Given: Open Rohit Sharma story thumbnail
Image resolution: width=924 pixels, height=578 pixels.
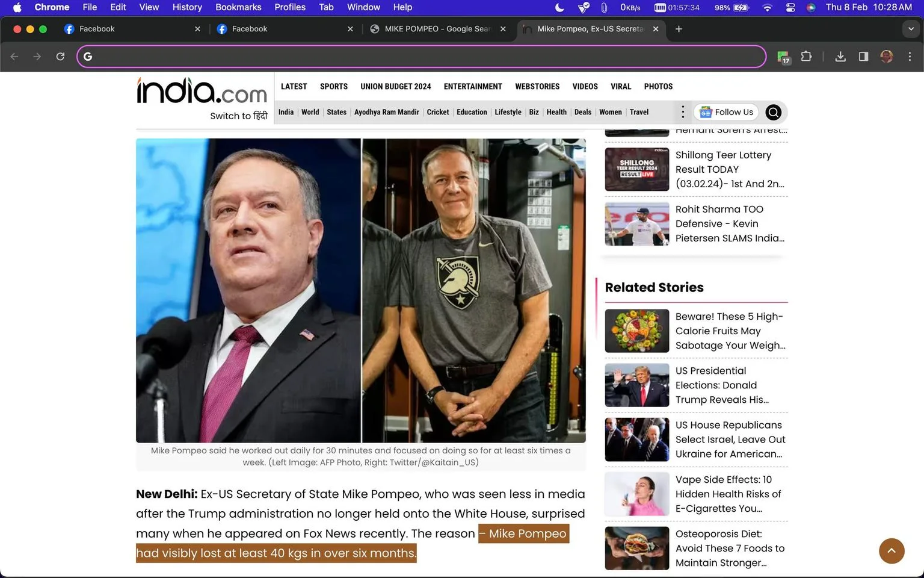Looking at the screenshot, I should (637, 224).
